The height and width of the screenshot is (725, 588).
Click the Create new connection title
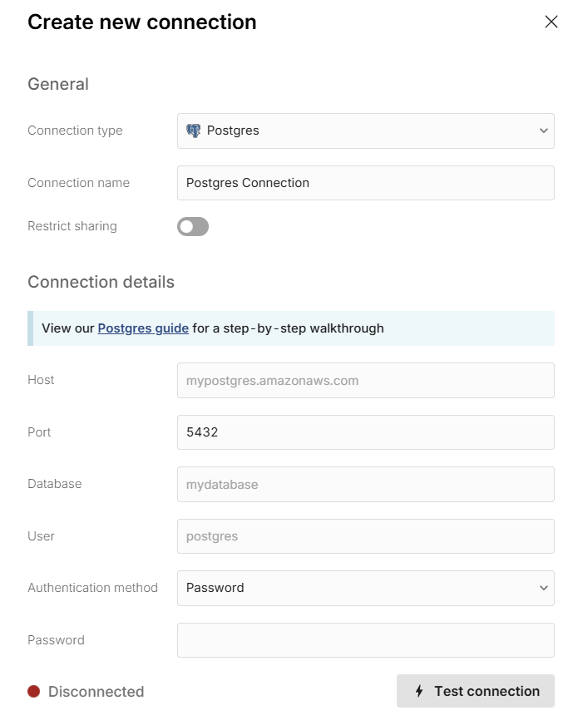pyautogui.click(x=142, y=22)
